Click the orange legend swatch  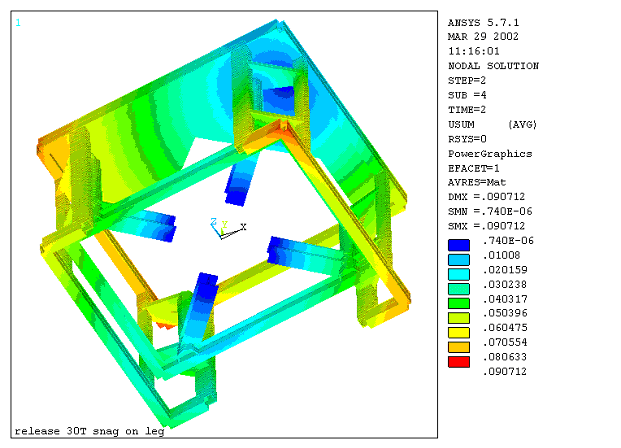(459, 347)
